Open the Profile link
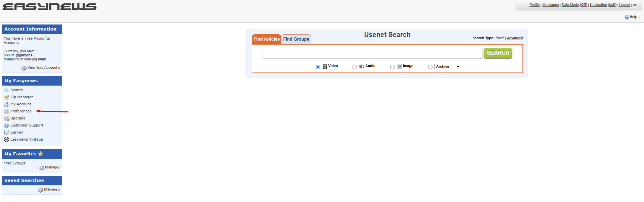This screenshot has width=644, height=202. (x=535, y=5)
